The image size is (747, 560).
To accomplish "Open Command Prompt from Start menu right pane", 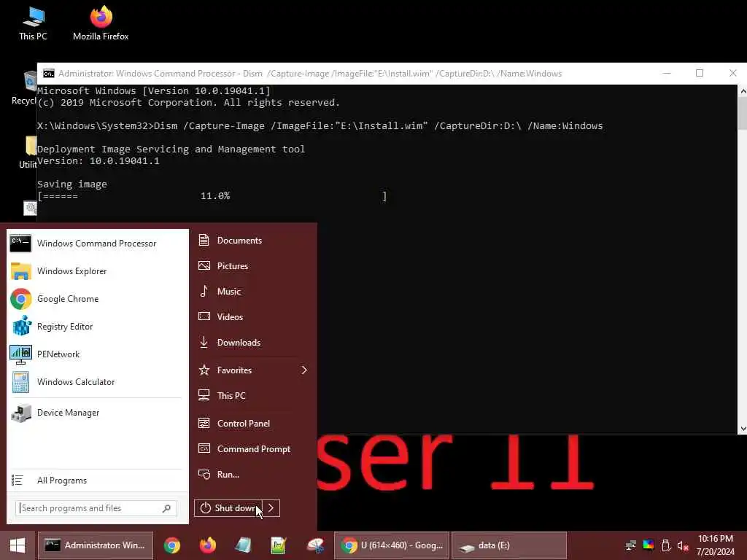I will 253,449.
